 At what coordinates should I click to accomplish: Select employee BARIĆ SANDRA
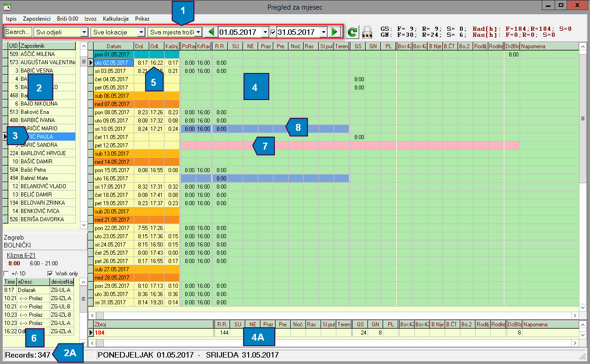(x=48, y=145)
